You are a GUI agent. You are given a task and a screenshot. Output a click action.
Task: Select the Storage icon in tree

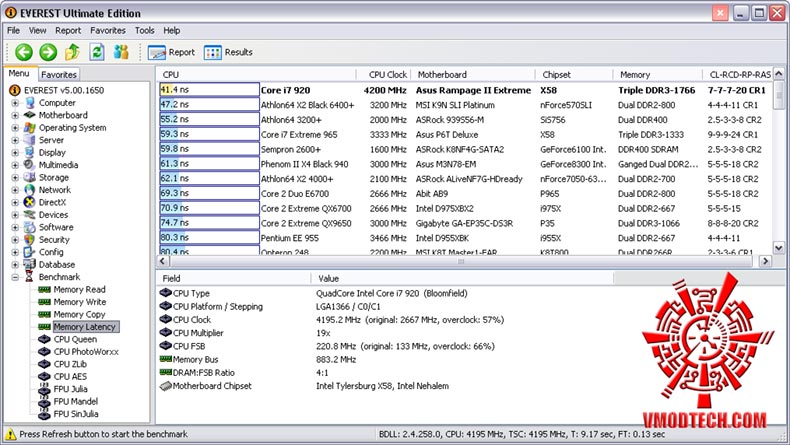tap(30, 177)
